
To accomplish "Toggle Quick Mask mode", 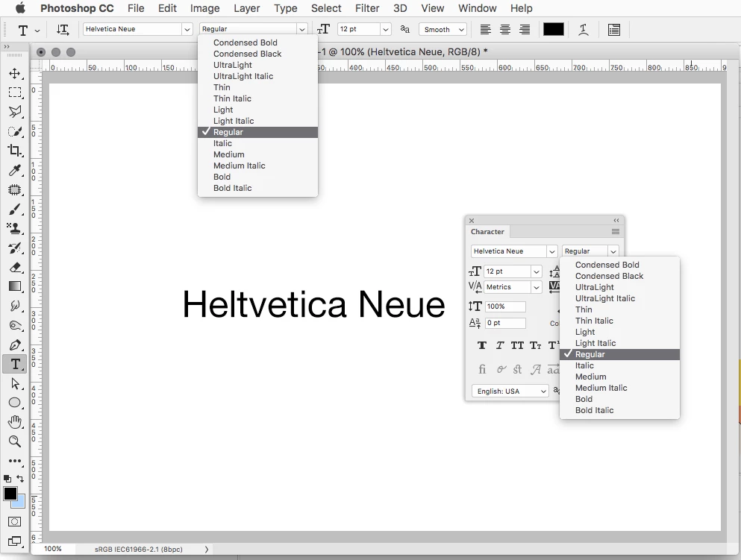I will pyautogui.click(x=15, y=522).
